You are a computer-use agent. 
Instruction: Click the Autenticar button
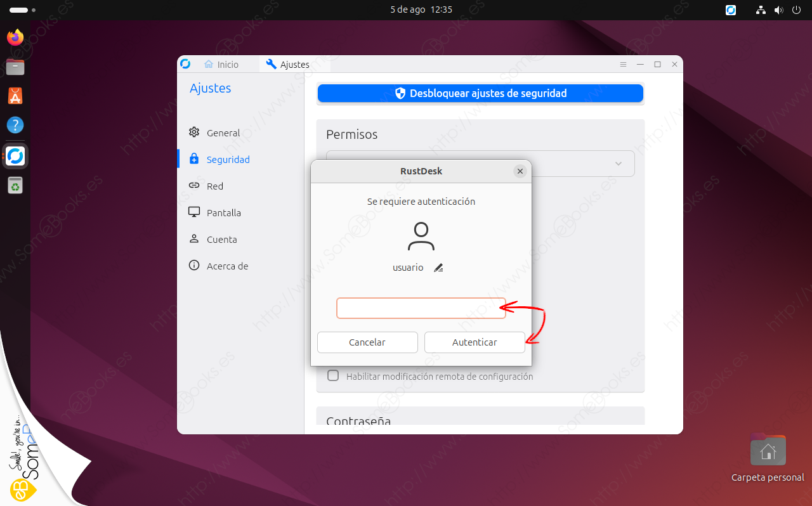click(x=475, y=342)
